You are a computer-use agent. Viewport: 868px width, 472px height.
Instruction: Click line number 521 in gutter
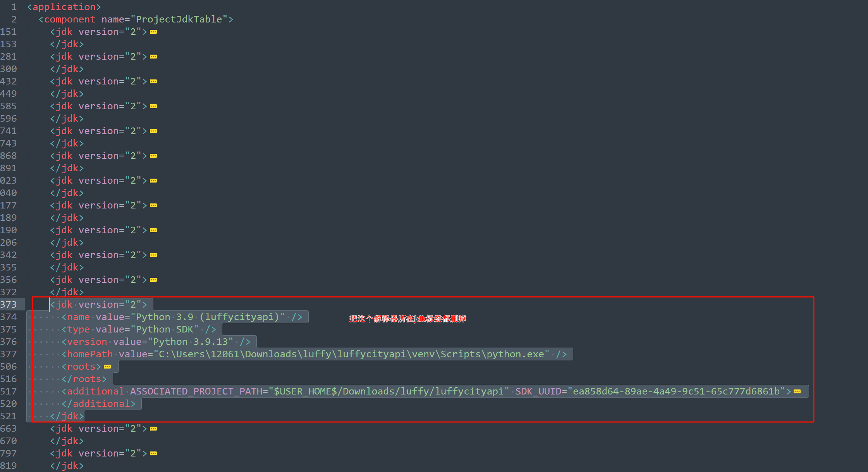tap(9, 416)
